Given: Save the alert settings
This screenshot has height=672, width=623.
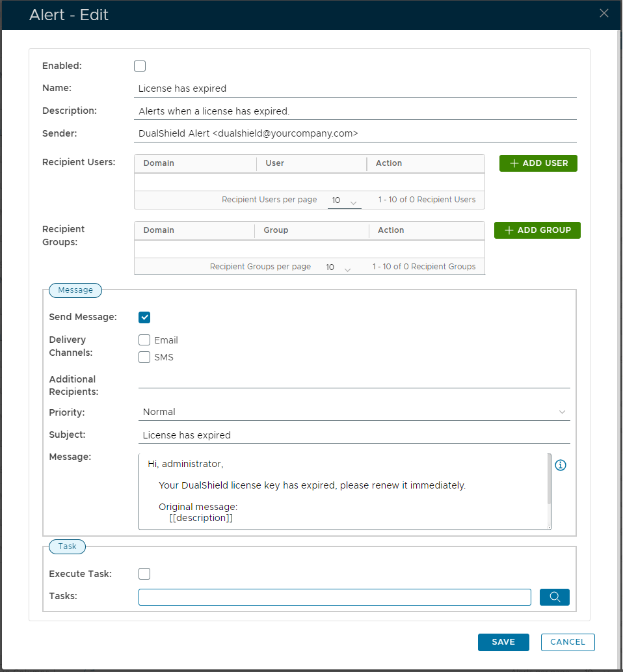Looking at the screenshot, I should (x=503, y=642).
